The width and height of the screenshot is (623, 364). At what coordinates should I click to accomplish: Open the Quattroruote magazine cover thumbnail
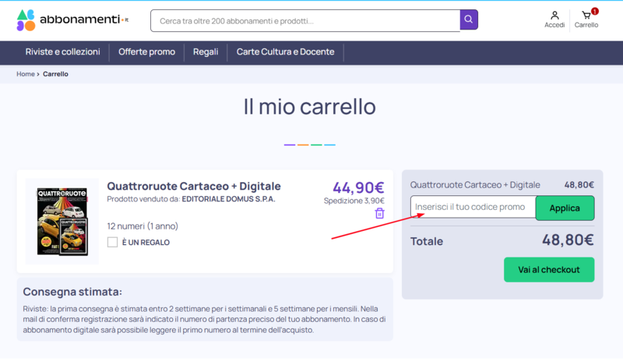coord(62,222)
